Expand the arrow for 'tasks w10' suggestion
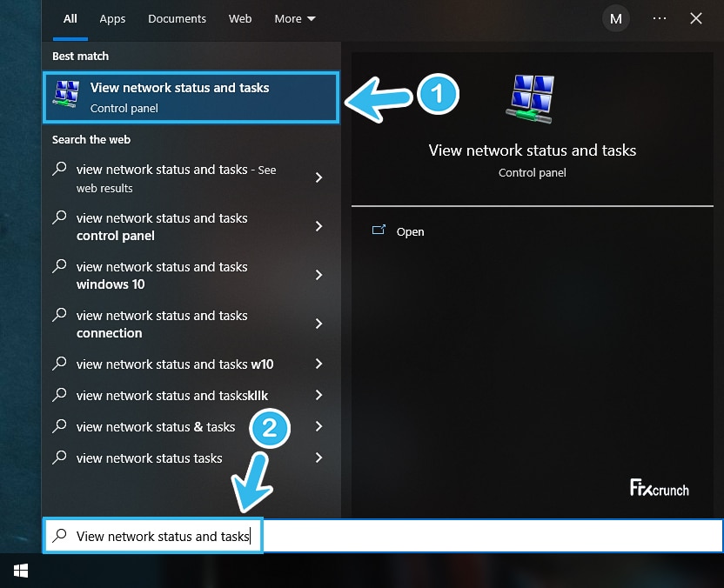This screenshot has width=724, height=588. pos(318,364)
